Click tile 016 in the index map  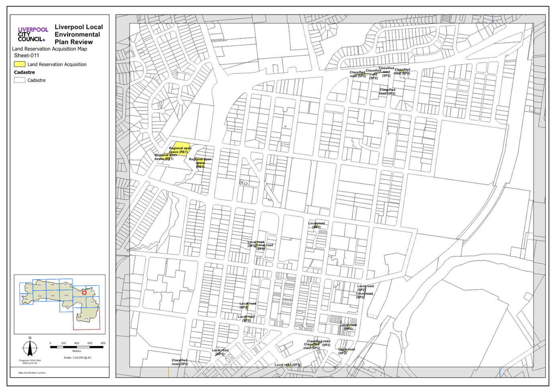86,319
